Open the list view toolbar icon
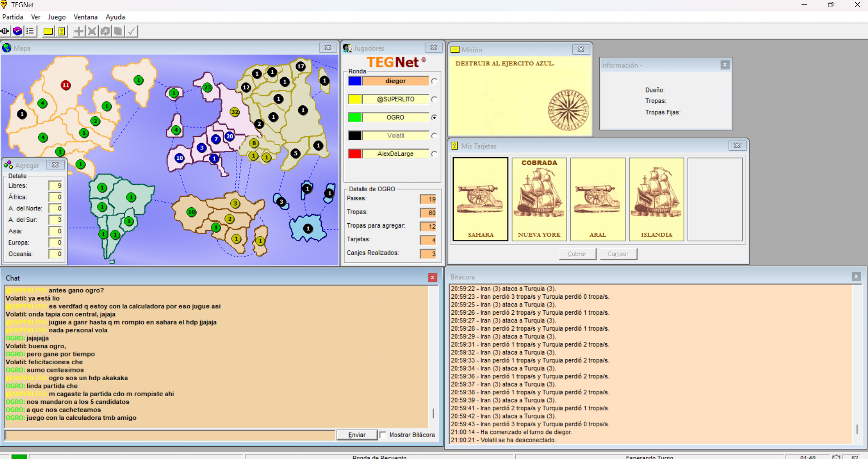This screenshot has height=459, width=868. point(30,31)
